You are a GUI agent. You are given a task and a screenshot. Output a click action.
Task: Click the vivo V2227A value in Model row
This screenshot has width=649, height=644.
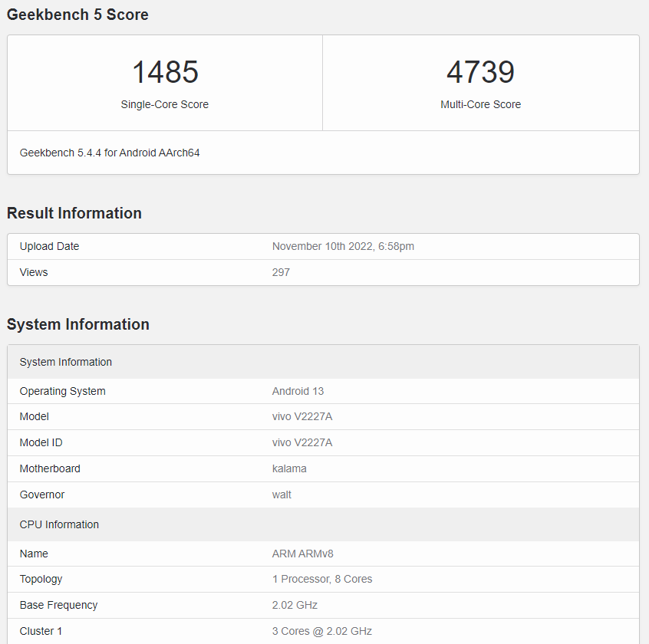(x=301, y=416)
